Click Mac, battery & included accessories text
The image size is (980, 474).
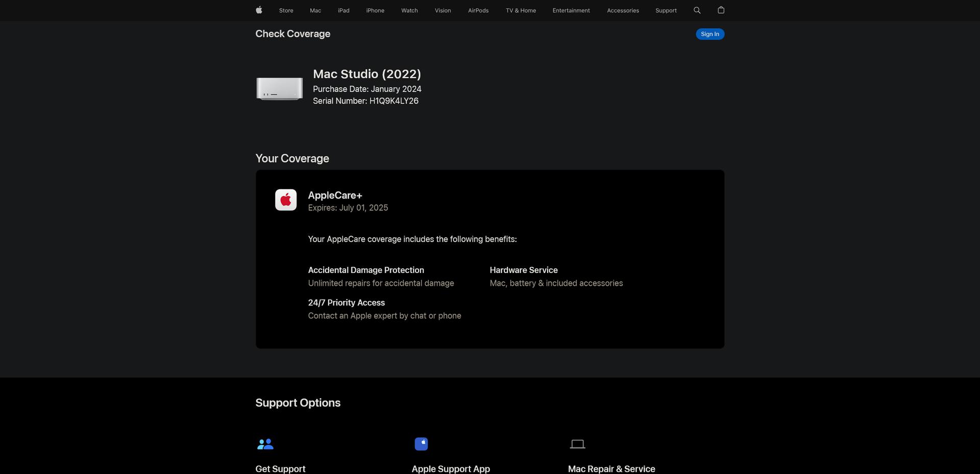556,283
